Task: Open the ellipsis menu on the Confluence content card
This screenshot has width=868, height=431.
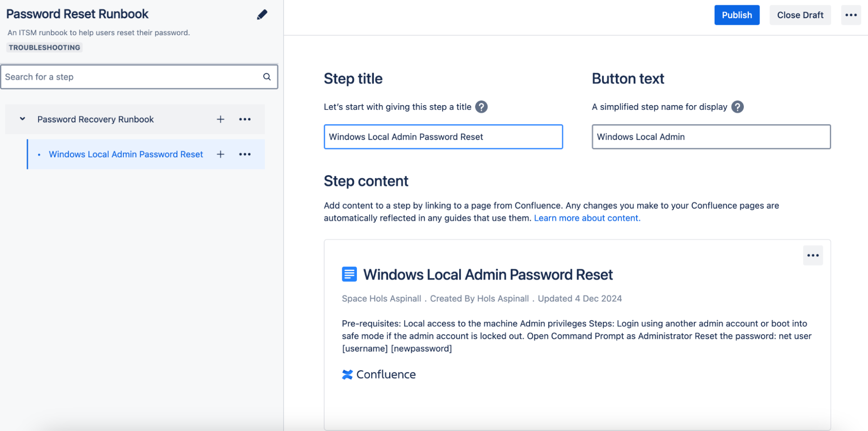Action: tap(812, 255)
